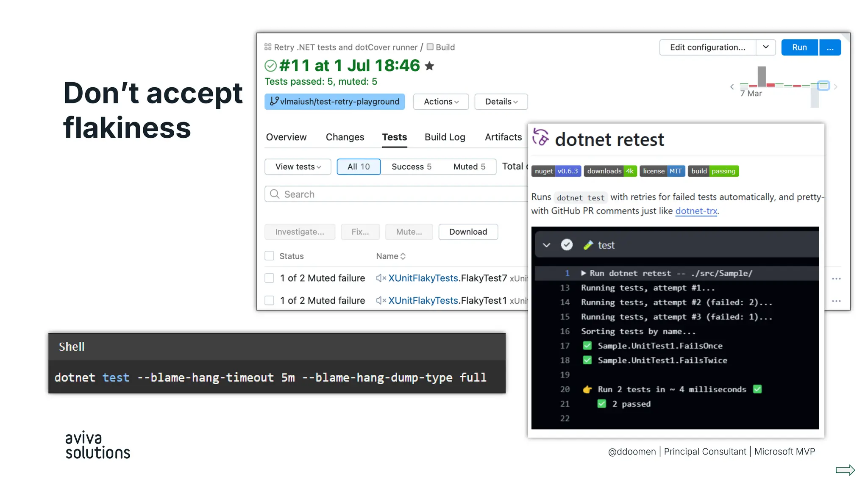Collapse the test step chevron

546,245
